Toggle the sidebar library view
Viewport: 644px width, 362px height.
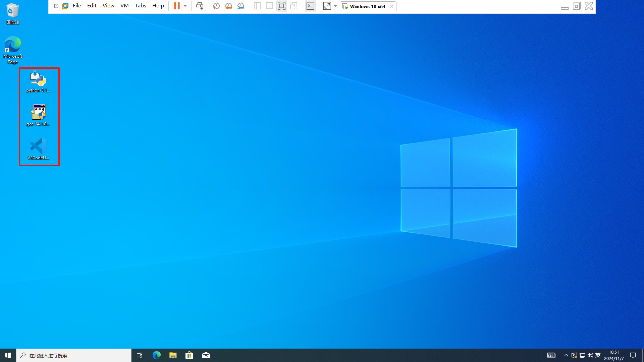pyautogui.click(x=257, y=6)
